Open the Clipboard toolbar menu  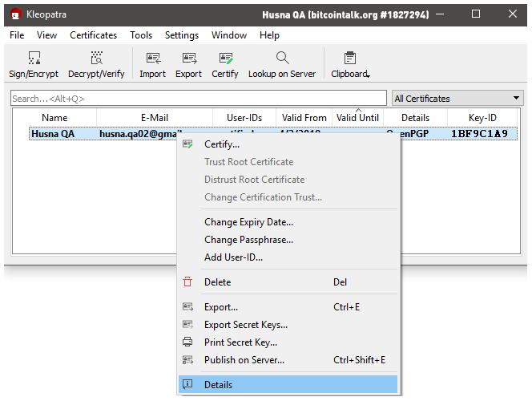coord(350,64)
